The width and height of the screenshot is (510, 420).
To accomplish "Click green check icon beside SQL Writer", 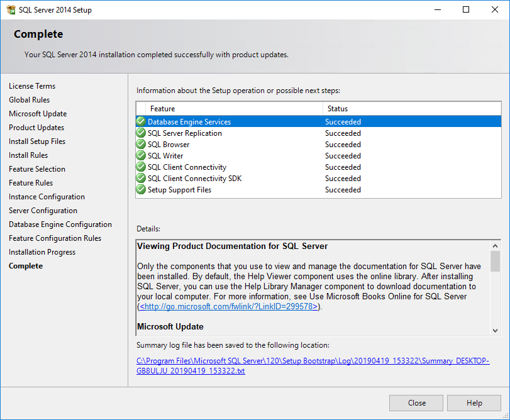I will 141,156.
